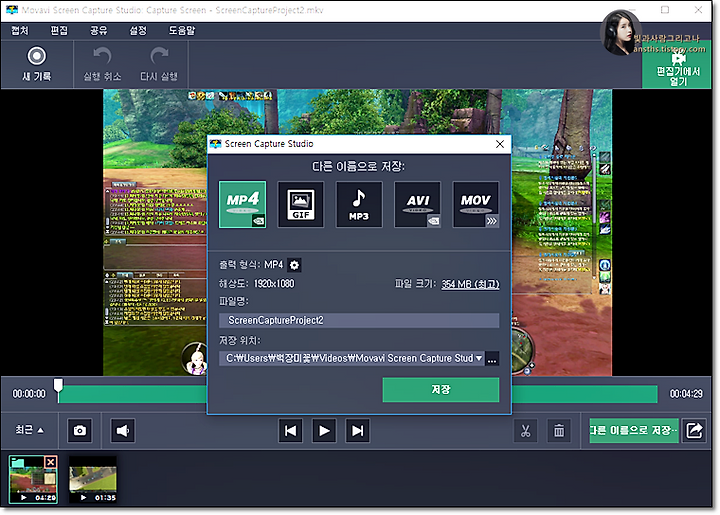Take a snapshot with camera icon
This screenshot has width=720, height=515.
(x=80, y=431)
